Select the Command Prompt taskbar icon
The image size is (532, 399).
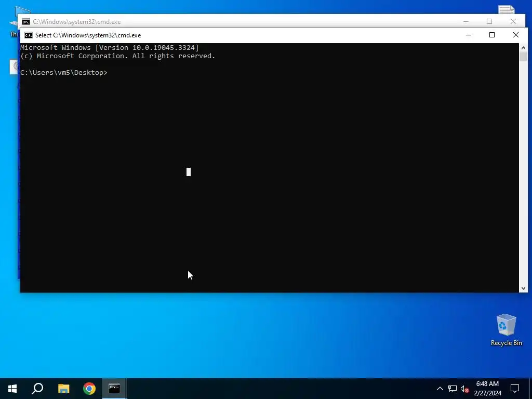pyautogui.click(x=114, y=389)
